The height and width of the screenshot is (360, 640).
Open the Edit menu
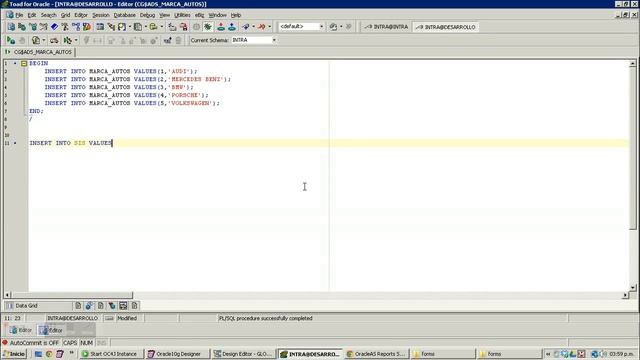(31, 15)
